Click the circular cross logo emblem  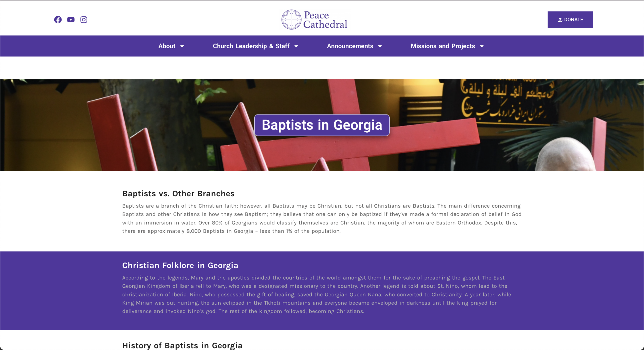click(x=291, y=20)
